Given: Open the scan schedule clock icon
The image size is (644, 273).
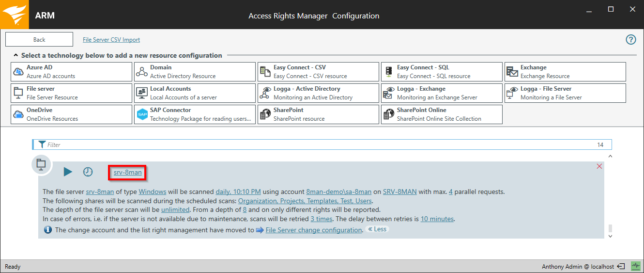Looking at the screenshot, I should pyautogui.click(x=88, y=172).
